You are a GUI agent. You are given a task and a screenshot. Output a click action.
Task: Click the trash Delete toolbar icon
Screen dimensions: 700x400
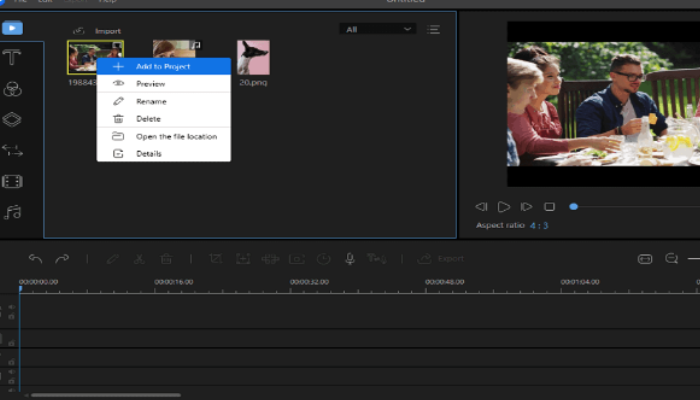(166, 258)
